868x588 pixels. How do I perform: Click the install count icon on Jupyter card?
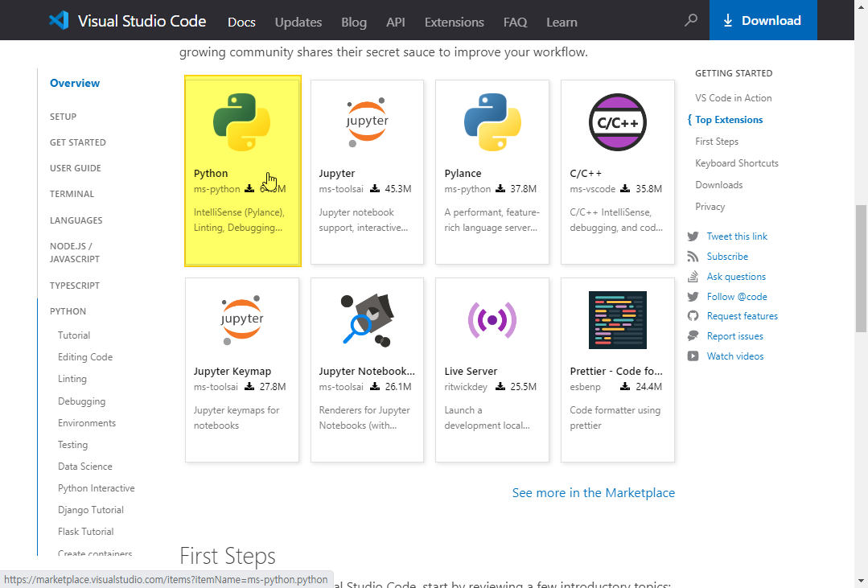point(375,189)
